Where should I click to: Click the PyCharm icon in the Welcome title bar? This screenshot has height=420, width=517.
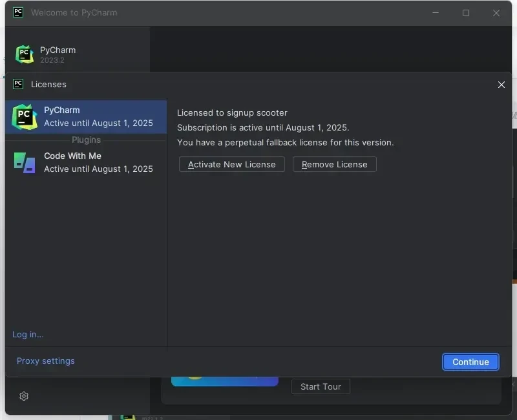pos(18,12)
